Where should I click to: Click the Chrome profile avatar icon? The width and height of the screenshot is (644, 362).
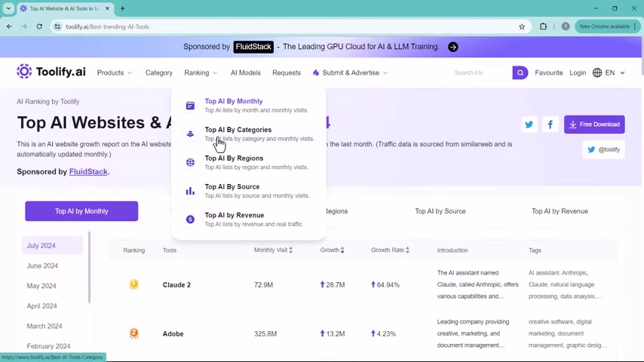coord(566,26)
